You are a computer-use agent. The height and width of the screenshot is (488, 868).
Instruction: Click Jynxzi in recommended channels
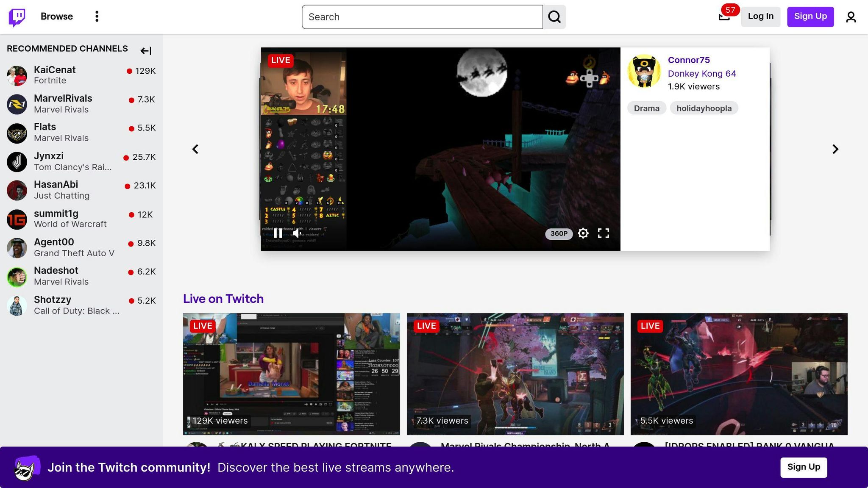pyautogui.click(x=81, y=162)
